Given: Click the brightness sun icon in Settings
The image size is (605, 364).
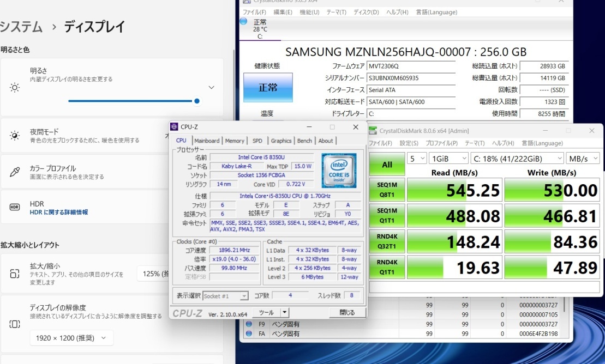Looking at the screenshot, I should 15,88.
